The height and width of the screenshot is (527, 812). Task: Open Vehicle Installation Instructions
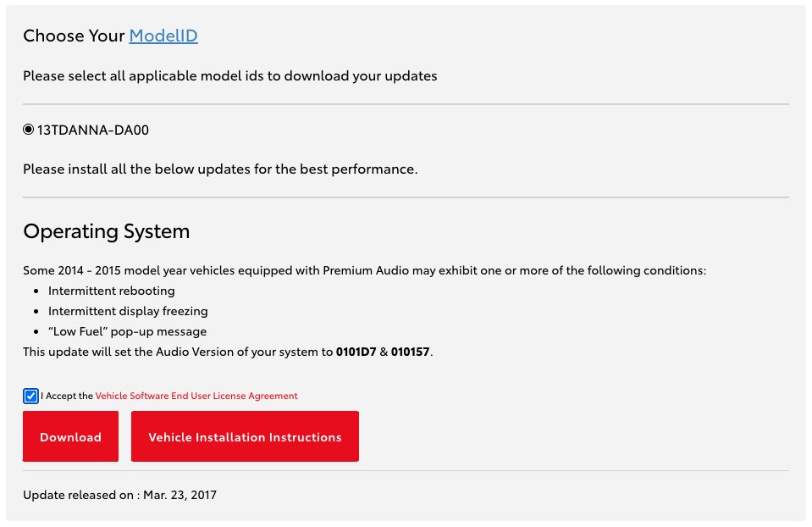[x=245, y=436]
